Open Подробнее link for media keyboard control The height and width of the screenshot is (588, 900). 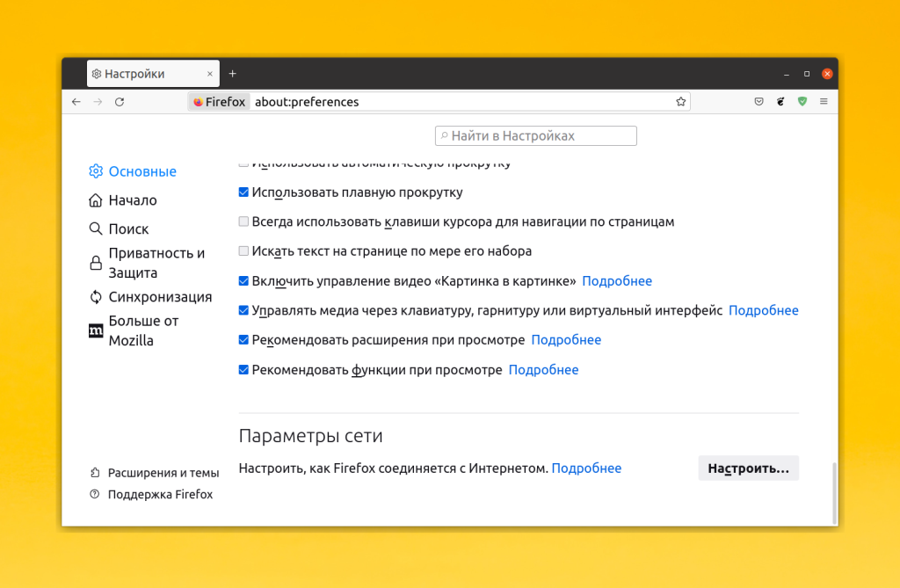click(764, 310)
